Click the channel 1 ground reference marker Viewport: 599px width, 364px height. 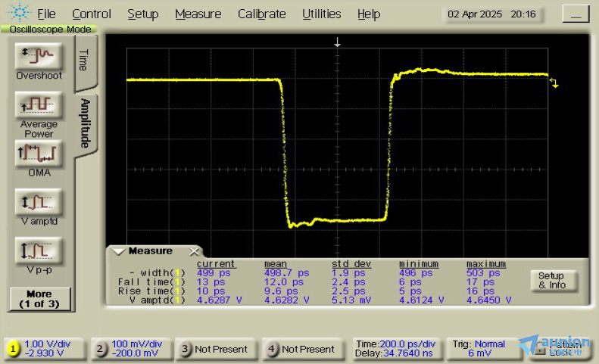[x=554, y=82]
